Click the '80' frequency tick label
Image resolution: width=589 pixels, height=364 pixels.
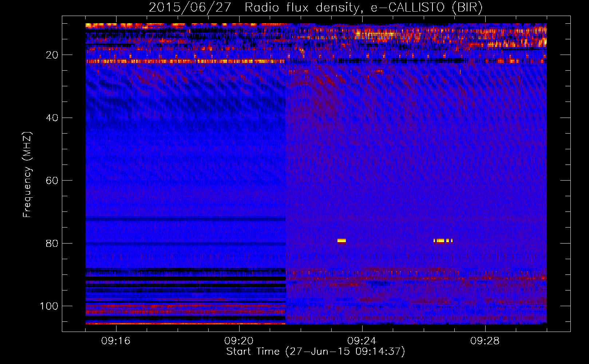pos(52,244)
